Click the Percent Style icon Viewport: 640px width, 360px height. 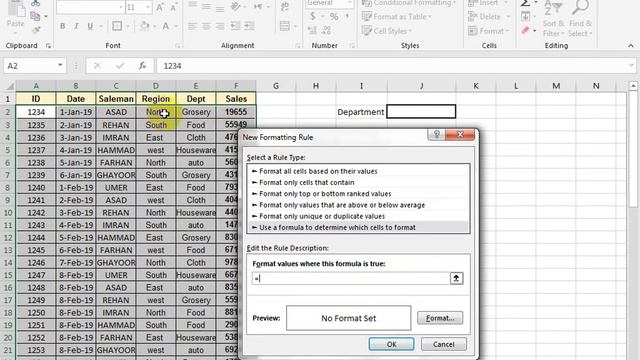coord(334,16)
